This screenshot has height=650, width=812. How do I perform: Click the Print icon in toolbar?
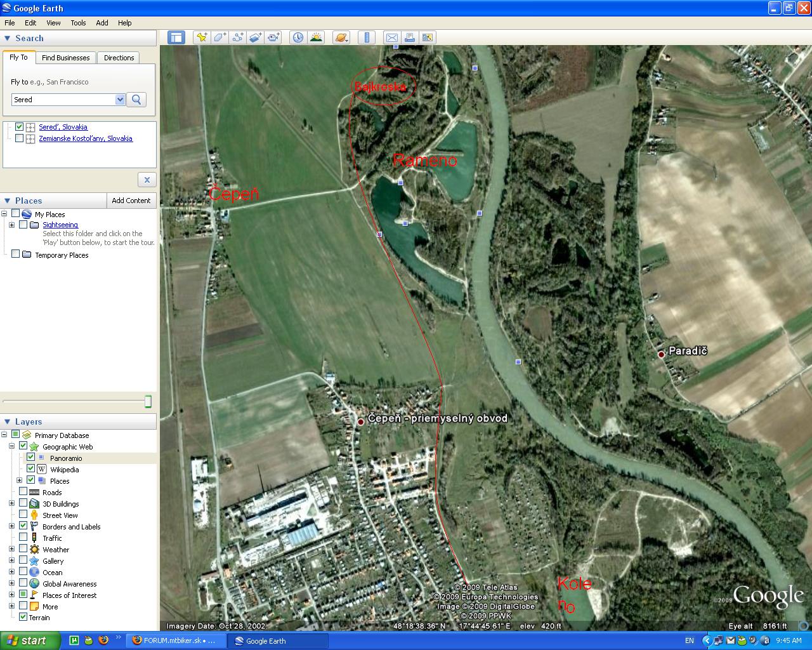[410, 37]
